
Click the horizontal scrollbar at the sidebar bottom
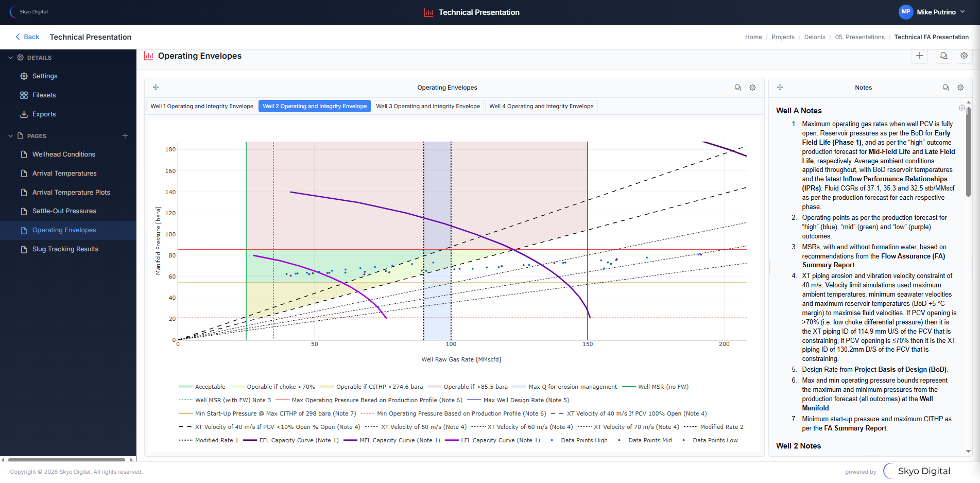(x=67, y=459)
